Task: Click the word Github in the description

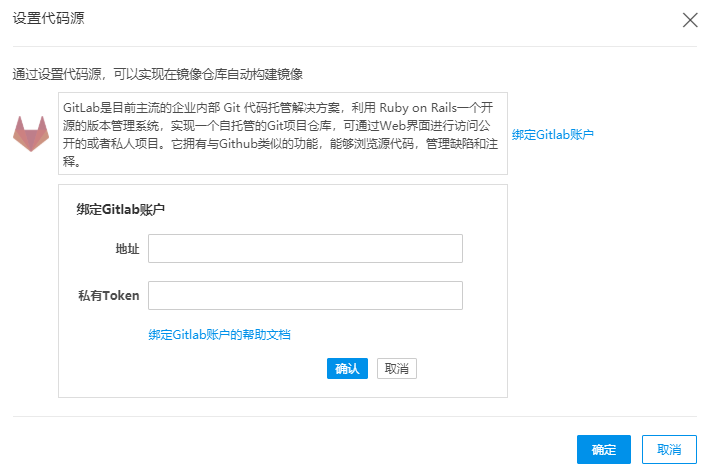Action: [x=238, y=144]
